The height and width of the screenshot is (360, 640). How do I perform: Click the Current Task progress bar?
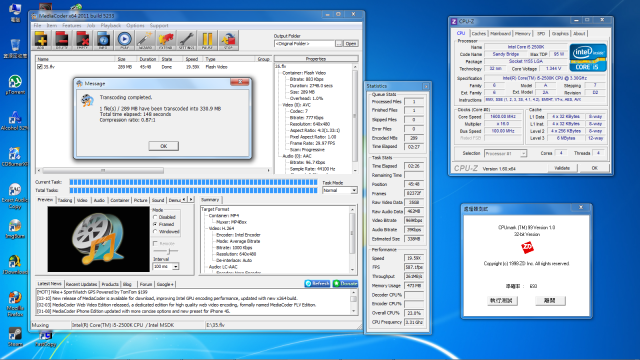tap(193, 182)
